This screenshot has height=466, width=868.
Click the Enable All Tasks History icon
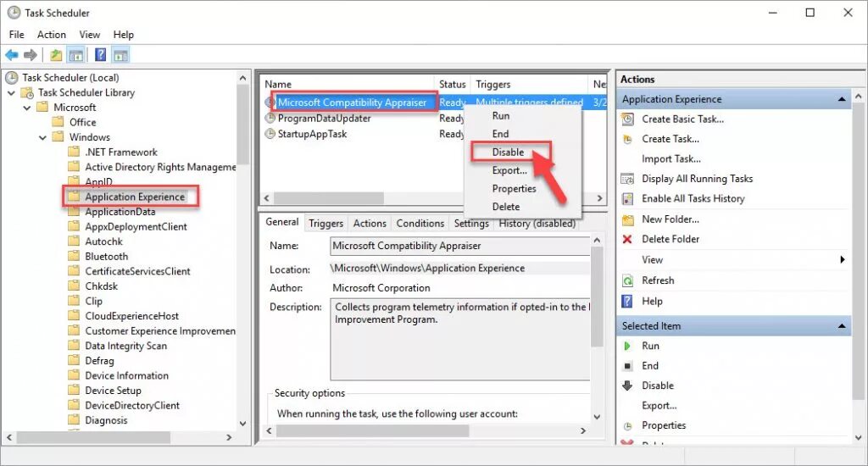627,199
